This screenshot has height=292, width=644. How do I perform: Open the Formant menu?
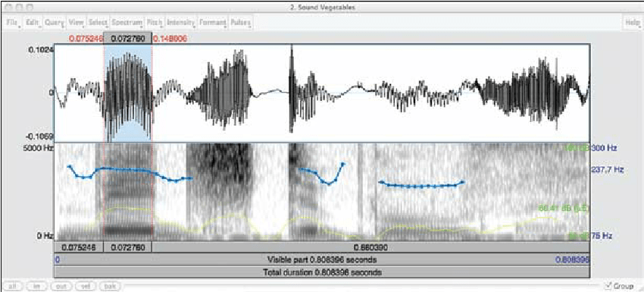pos(213,23)
